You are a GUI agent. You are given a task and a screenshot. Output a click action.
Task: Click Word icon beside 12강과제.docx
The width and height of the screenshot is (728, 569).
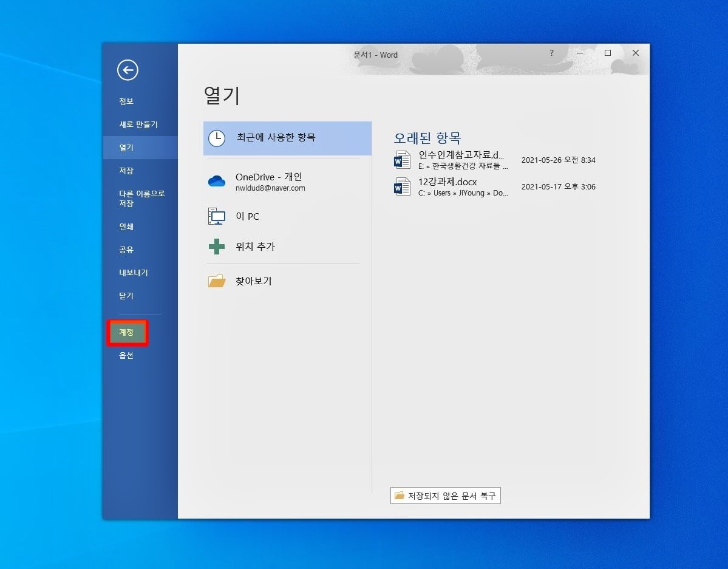[x=402, y=186]
